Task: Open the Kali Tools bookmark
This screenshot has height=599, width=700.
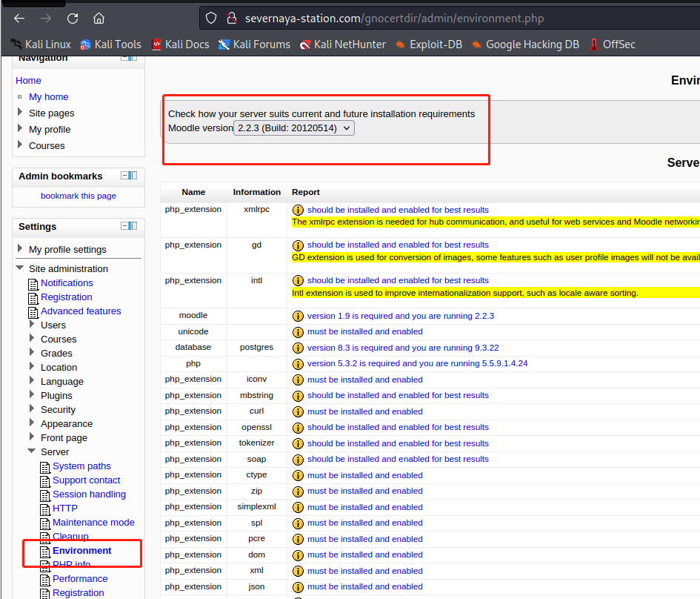Action: [110, 44]
